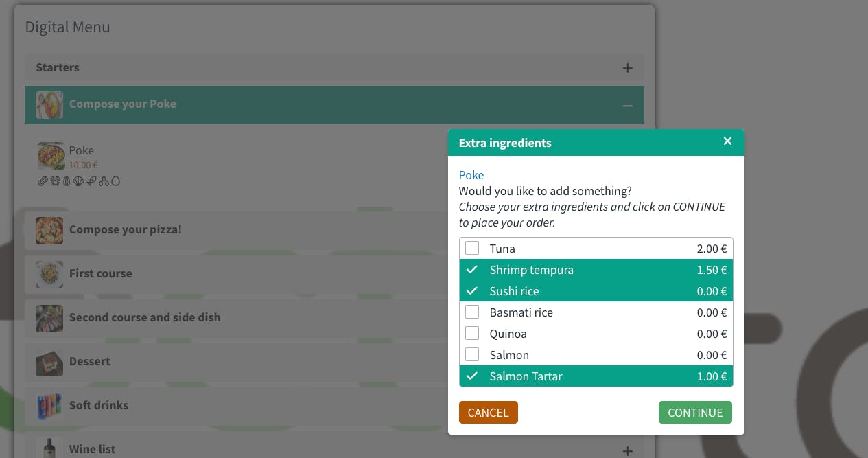This screenshot has width=868, height=458.
Task: Open Second course and side dish
Action: [334, 317]
